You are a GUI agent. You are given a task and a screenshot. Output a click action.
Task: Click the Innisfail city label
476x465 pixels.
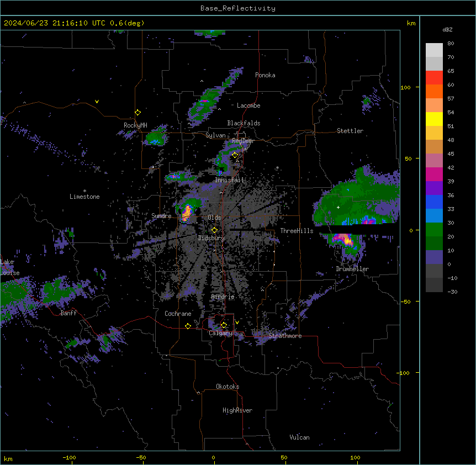coord(229,180)
